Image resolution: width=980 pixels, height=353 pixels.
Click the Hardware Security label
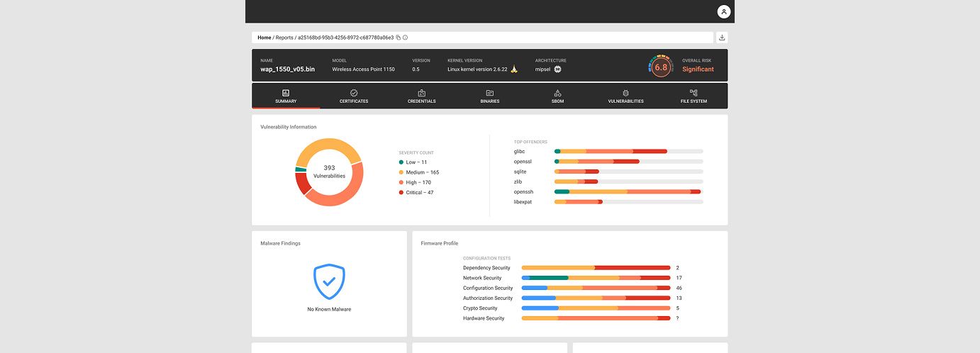point(484,318)
